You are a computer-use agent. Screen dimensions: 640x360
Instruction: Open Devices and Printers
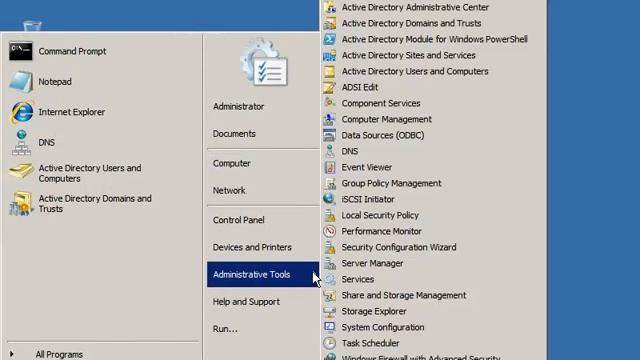[252, 247]
